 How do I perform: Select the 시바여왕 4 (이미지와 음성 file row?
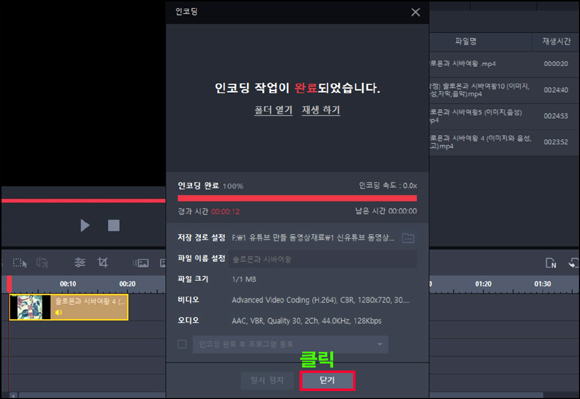505,142
